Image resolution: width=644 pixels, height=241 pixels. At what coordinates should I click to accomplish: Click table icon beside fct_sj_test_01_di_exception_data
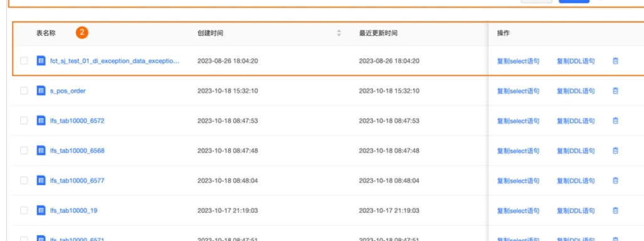coord(41,61)
